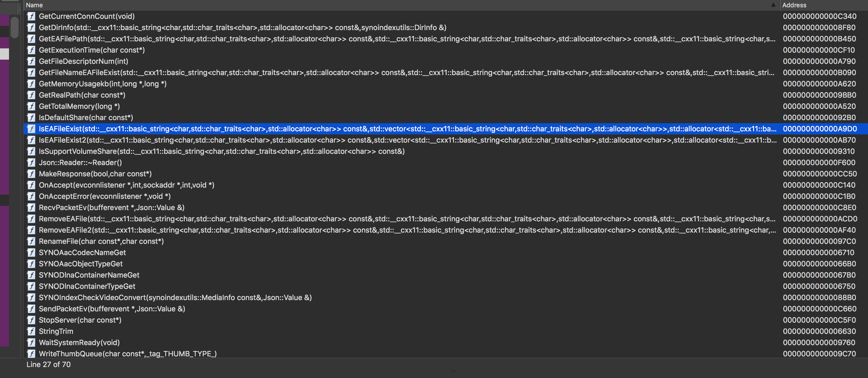
Task: Select OnAcceptError function row
Action: coord(104,196)
